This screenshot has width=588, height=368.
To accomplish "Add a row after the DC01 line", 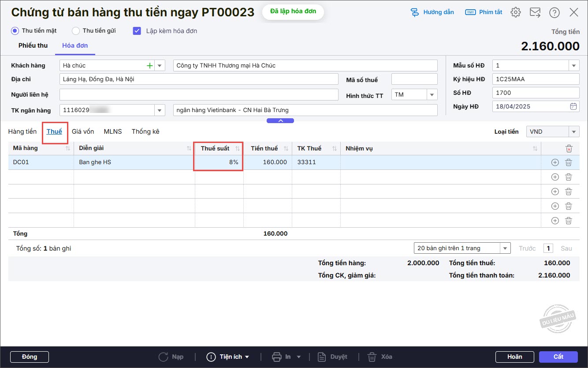I will tap(555, 162).
